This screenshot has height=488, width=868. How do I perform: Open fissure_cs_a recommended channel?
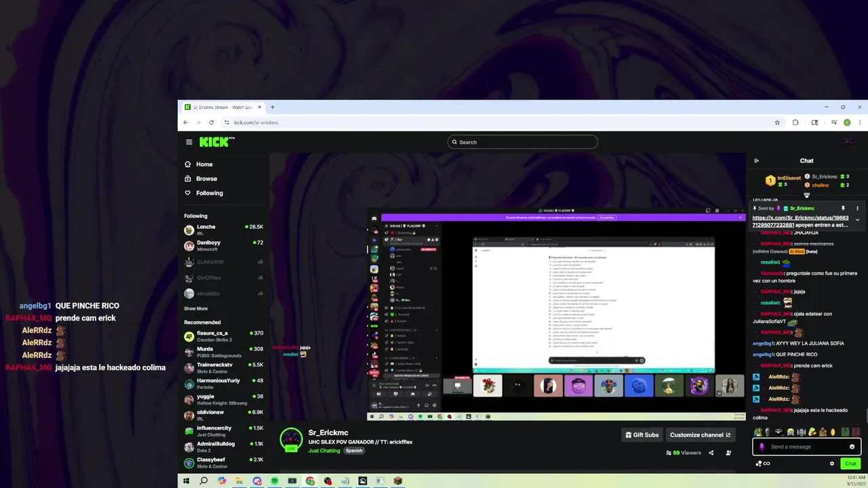224,336
